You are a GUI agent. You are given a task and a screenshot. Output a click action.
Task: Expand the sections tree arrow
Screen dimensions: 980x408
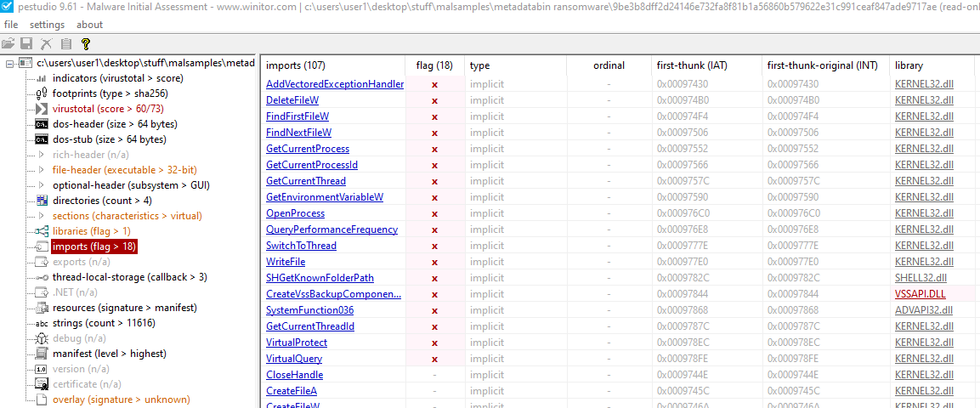click(x=42, y=216)
